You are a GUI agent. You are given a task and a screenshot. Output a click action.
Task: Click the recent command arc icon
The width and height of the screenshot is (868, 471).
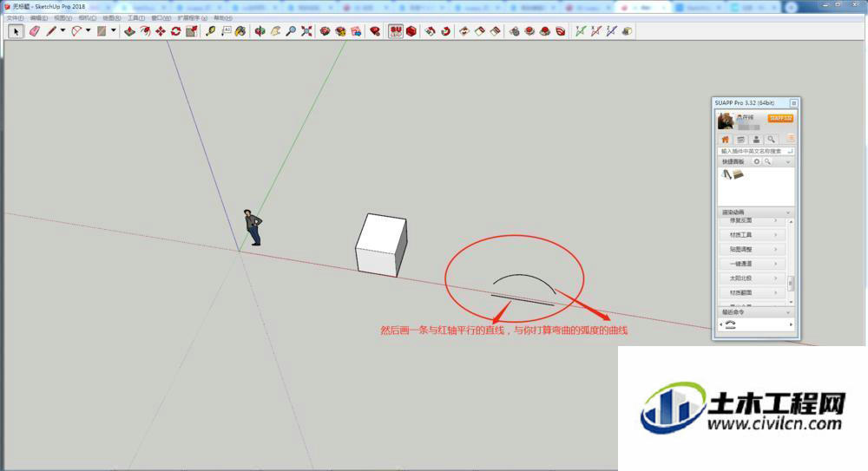[x=731, y=325]
